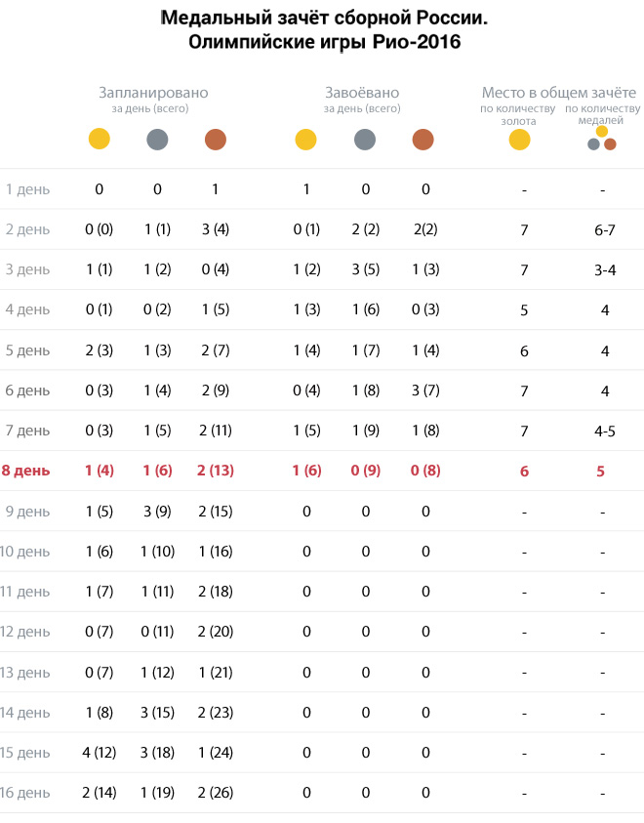
Task: Click the won silver medal circle icon
Action: (365, 140)
